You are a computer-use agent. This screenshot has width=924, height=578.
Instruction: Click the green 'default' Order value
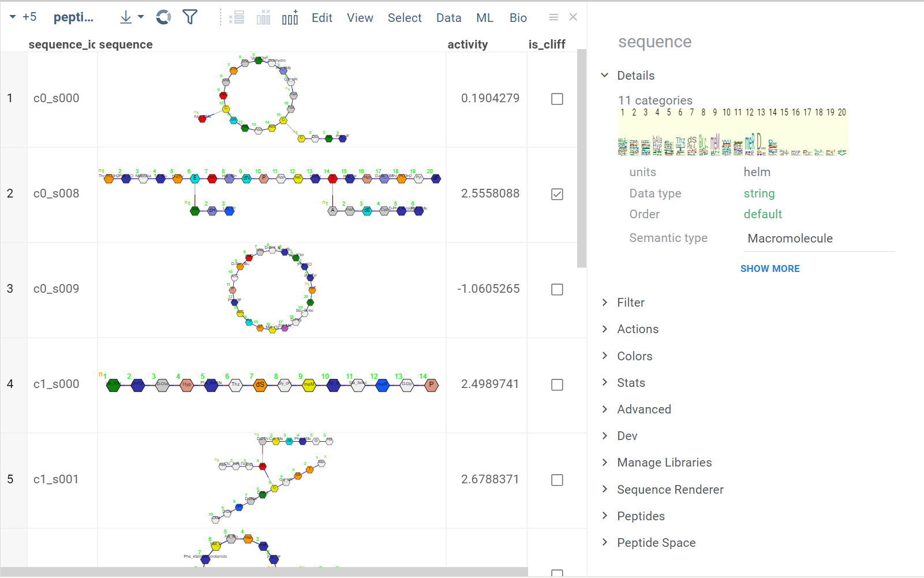tap(762, 214)
